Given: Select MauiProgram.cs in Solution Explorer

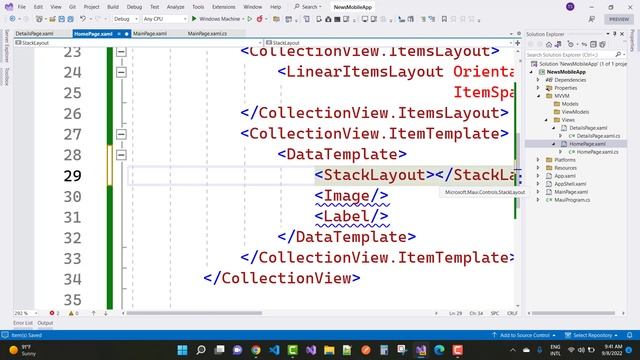Looking at the screenshot, I should pyautogui.click(x=572, y=200).
